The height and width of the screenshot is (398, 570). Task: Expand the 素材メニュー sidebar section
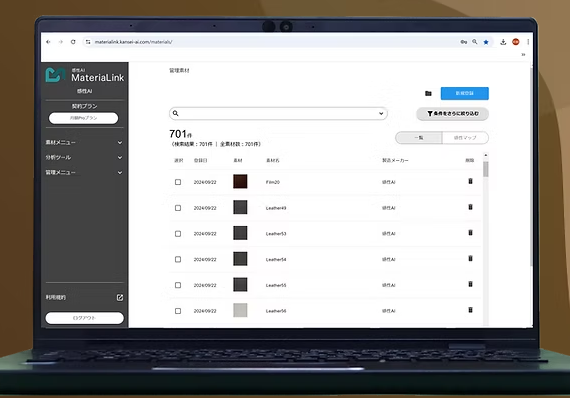coord(84,142)
